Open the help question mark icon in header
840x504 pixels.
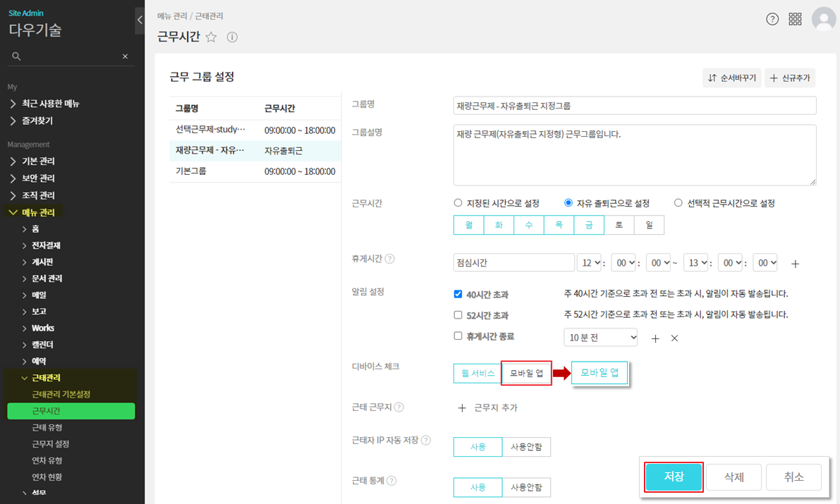[772, 19]
